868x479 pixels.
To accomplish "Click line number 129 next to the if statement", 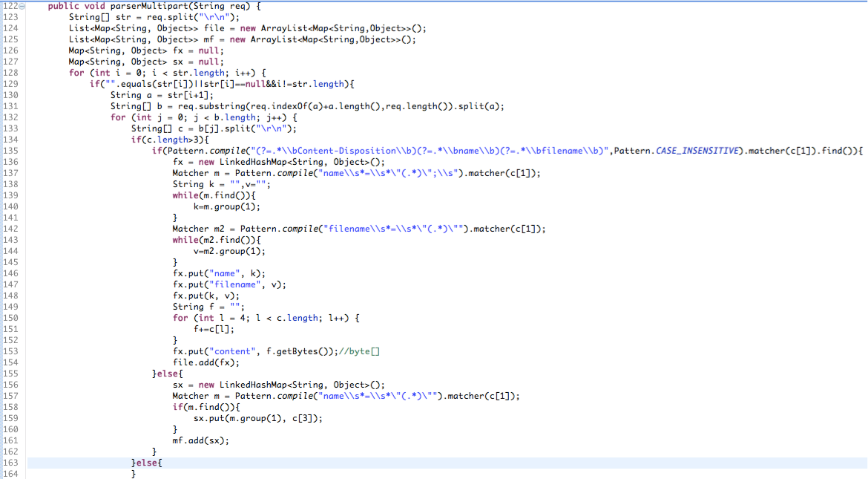I will click(10, 84).
